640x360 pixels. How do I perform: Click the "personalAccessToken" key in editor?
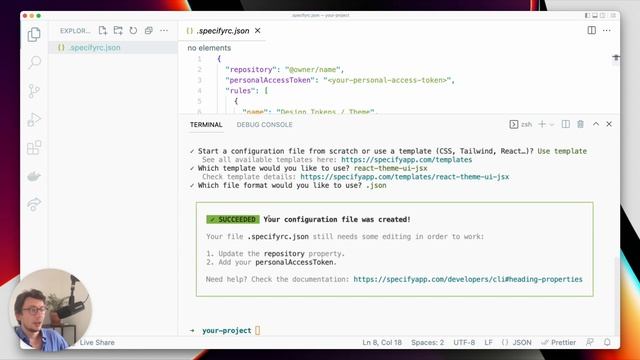tap(270, 80)
